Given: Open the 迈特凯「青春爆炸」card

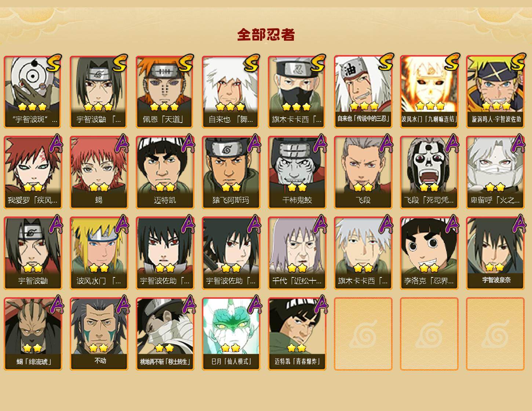Looking at the screenshot, I should tap(297, 334).
